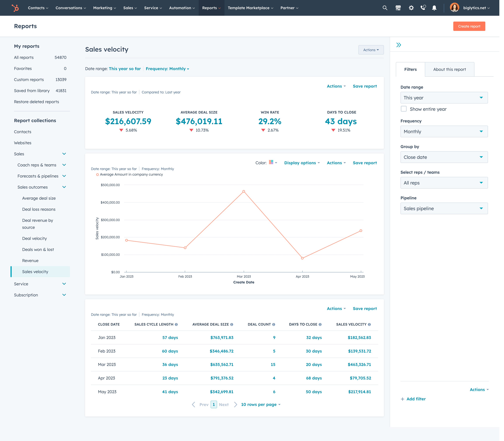Image resolution: width=504 pixels, height=441 pixels.
Task: Switch to the About this report tab
Action: click(x=449, y=69)
